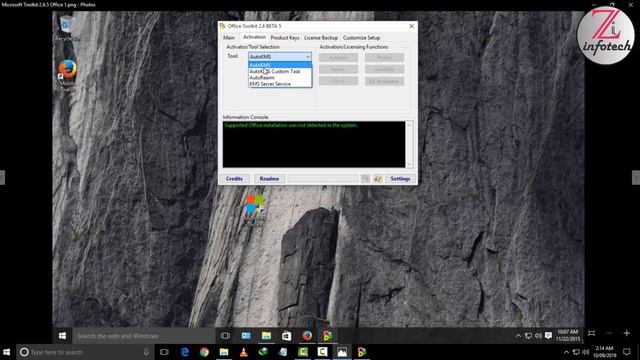
Task: Click Start button in the pictured desktop taskbar
Action: [62, 336]
